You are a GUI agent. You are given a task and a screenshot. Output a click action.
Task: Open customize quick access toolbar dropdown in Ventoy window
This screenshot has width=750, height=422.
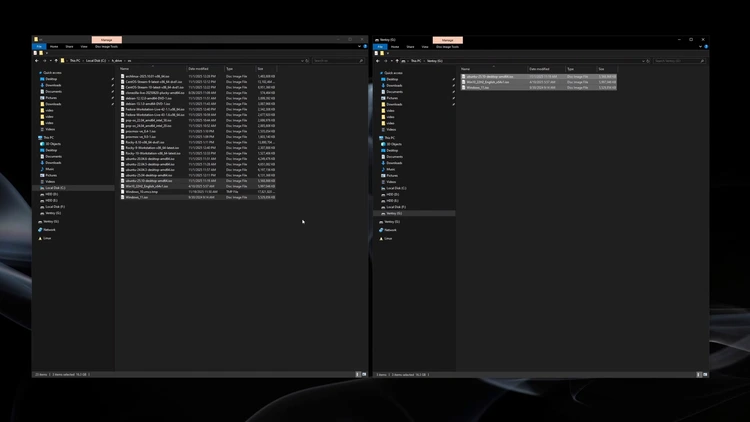coord(387,53)
